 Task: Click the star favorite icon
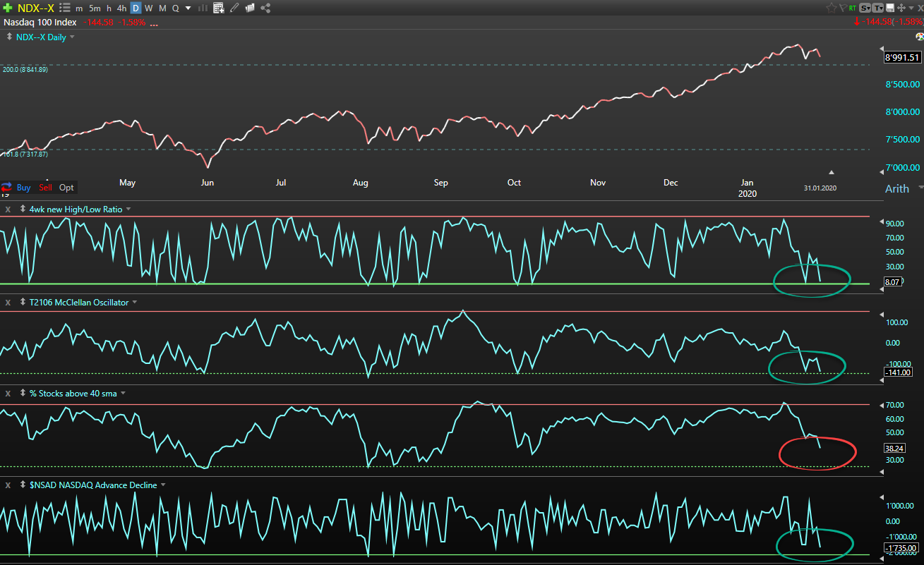(x=832, y=8)
